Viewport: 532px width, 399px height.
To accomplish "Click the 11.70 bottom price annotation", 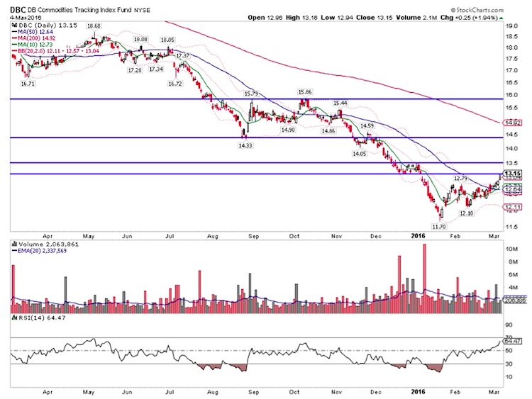I will coord(438,227).
